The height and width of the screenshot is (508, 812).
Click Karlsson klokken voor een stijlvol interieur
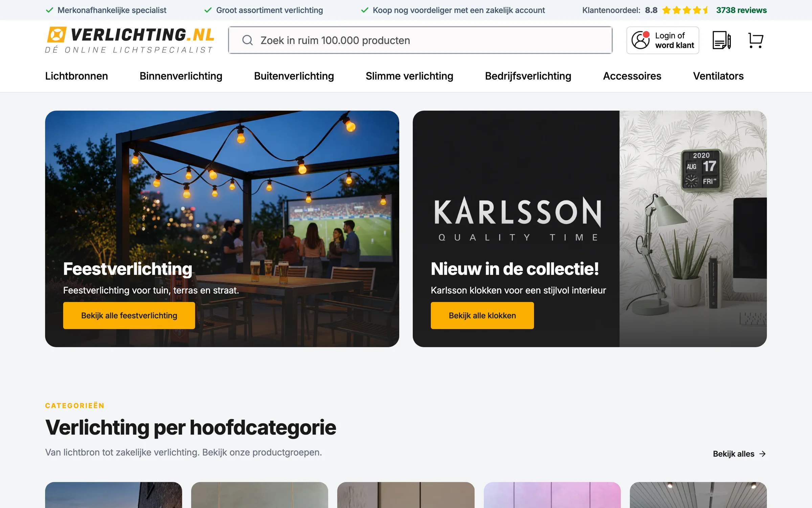tap(518, 290)
